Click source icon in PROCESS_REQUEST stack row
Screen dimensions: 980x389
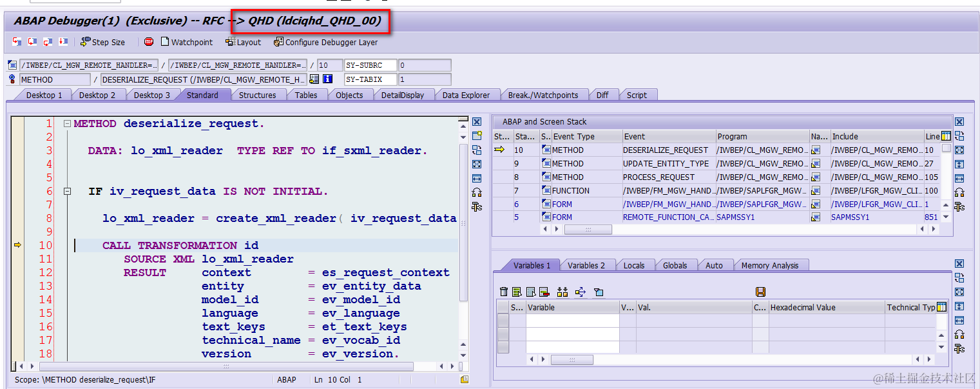(546, 177)
